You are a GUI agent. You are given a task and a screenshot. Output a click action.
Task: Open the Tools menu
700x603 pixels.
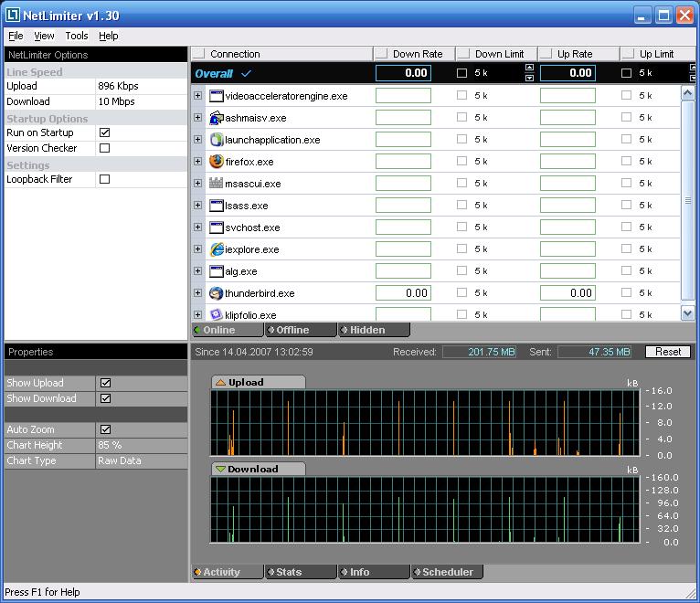pos(77,36)
